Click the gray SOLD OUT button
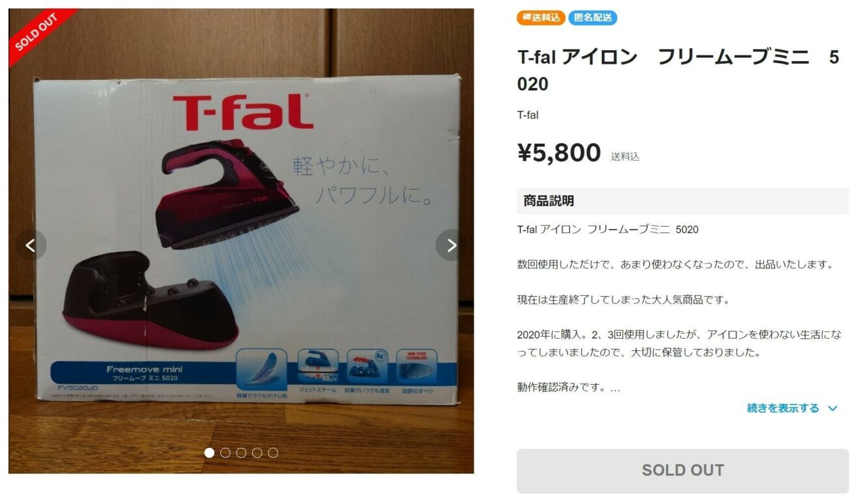The width and height of the screenshot is (860, 504). (683, 470)
